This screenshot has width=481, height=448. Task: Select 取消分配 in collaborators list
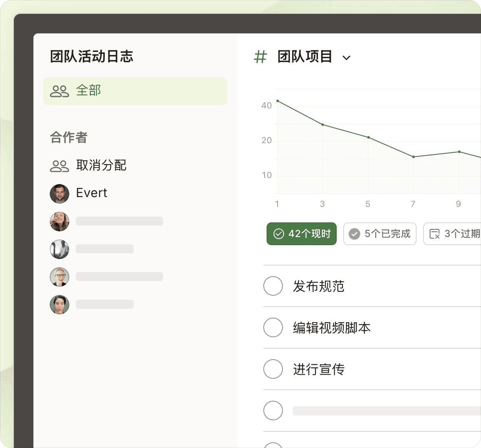tap(101, 165)
